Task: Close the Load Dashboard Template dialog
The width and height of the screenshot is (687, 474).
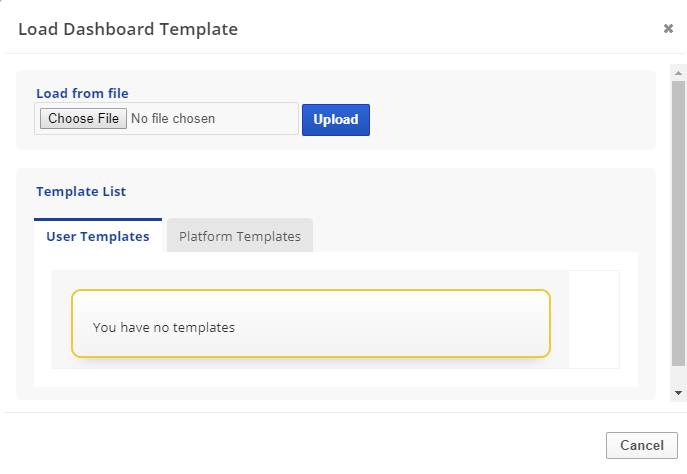Action: 668,29
